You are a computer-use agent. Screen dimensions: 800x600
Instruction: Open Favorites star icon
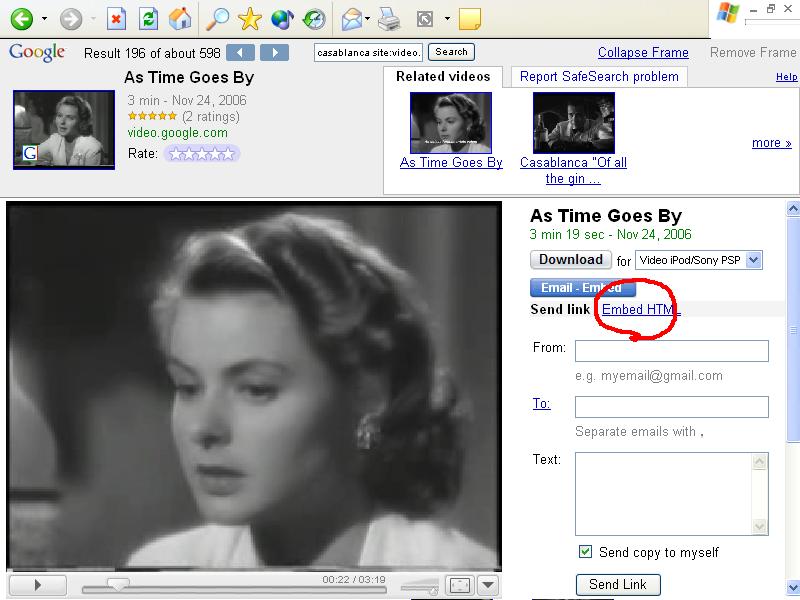[249, 19]
